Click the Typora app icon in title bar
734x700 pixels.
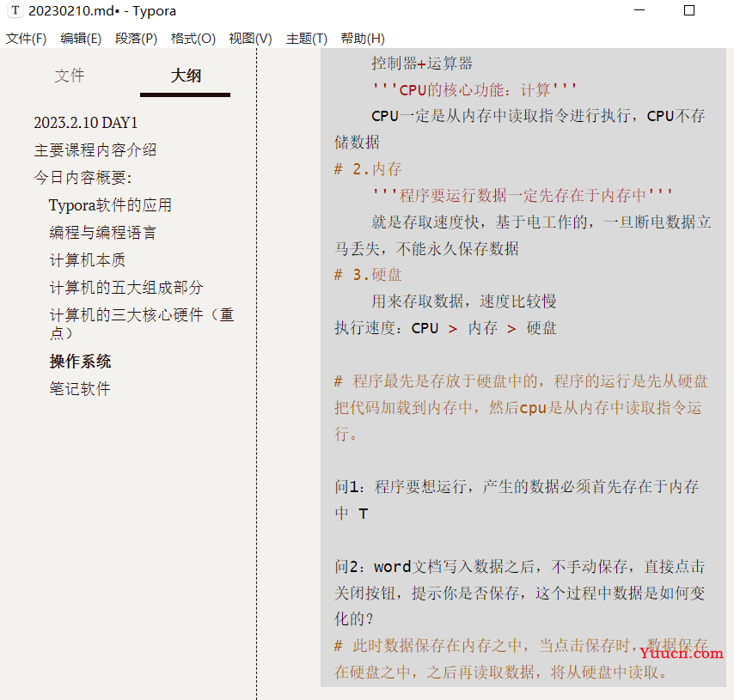[15, 10]
